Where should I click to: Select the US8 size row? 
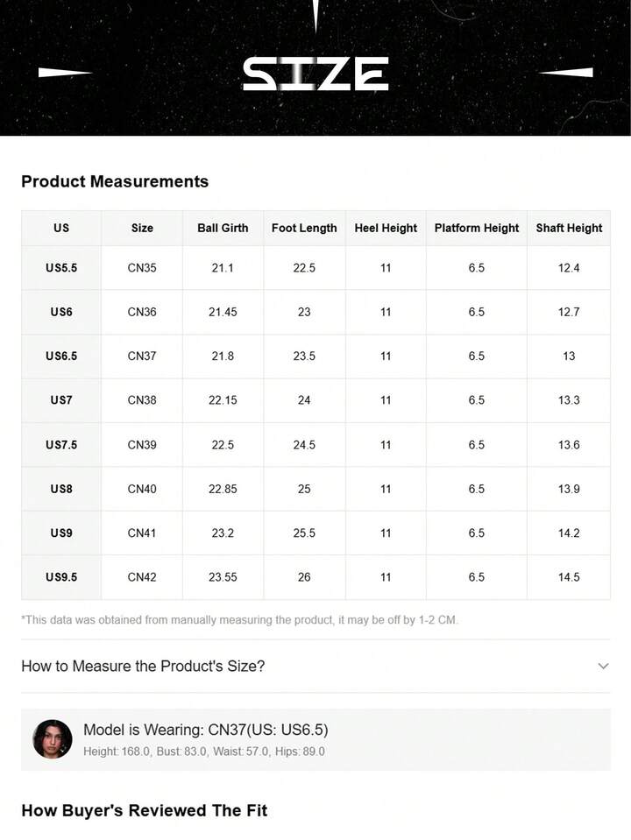pyautogui.click(x=61, y=489)
